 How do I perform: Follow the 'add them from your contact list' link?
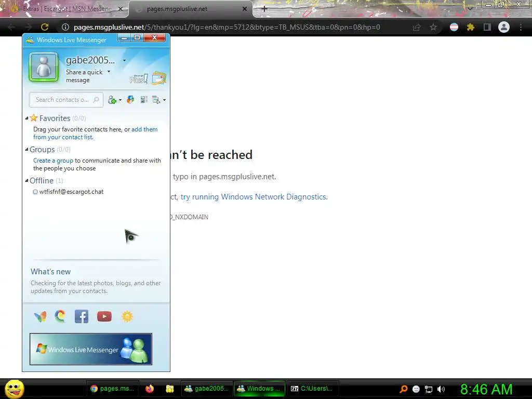coord(96,133)
